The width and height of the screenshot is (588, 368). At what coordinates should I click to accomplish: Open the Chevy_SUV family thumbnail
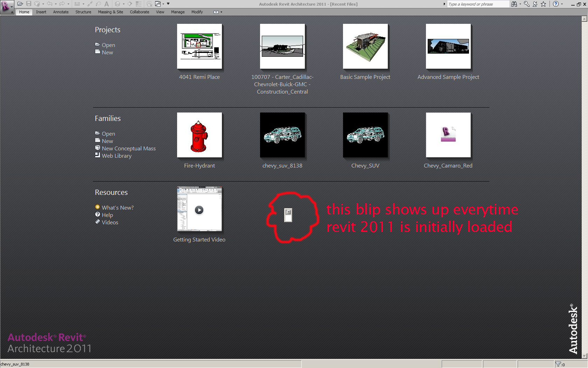[365, 135]
